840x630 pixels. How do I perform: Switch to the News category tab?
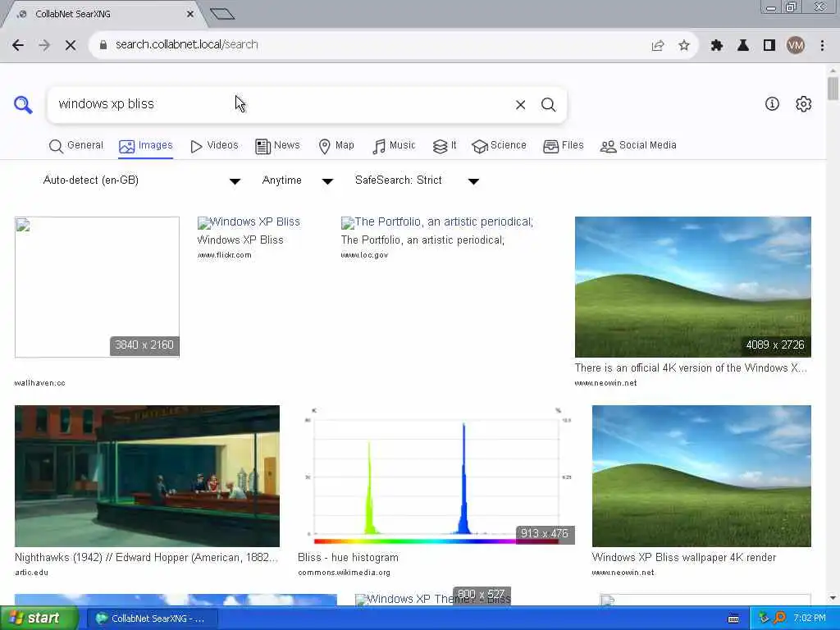click(277, 146)
